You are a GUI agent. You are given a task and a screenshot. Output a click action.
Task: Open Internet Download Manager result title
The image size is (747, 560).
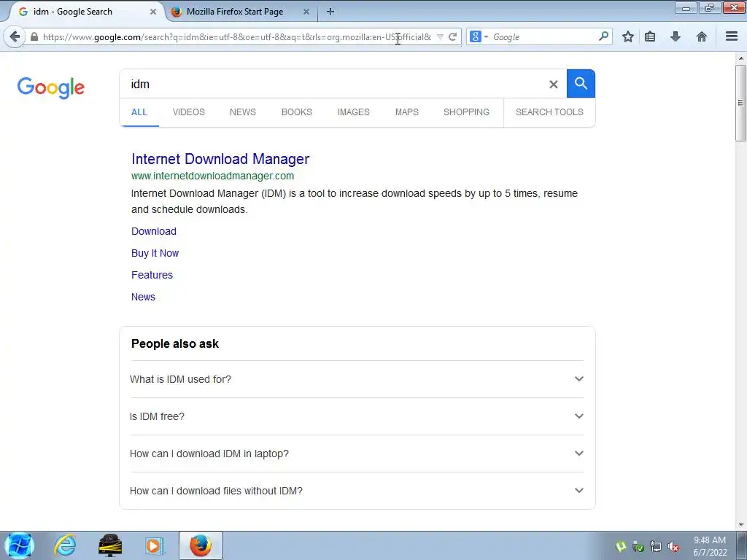220,159
